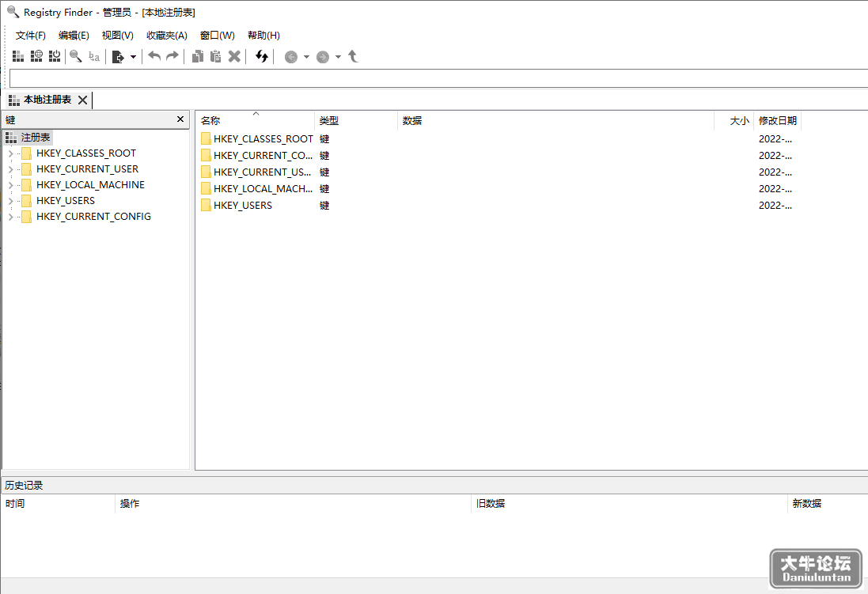Open dropdown arrow next to export icon
This screenshot has height=594, width=868.
click(133, 57)
